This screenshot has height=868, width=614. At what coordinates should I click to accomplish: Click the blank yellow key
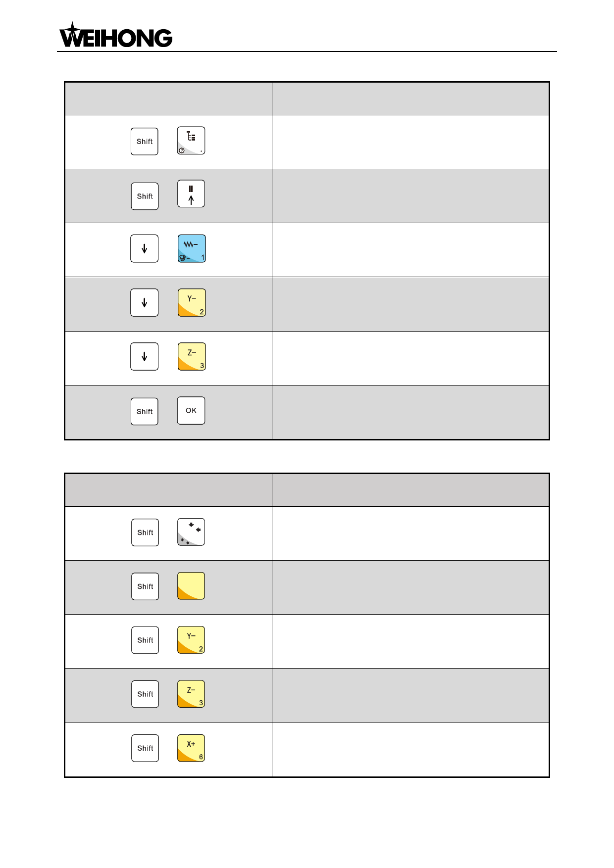(191, 586)
